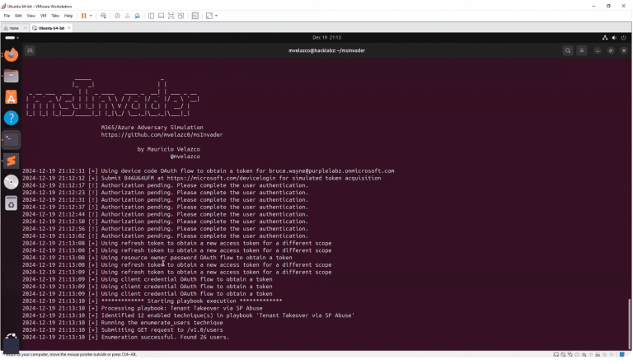
Task: Click 'Submitting GET request to /v1.0/users' line
Action: click(122, 330)
